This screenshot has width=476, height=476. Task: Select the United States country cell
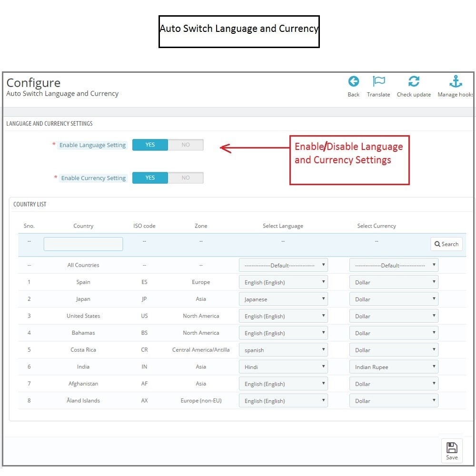(83, 316)
